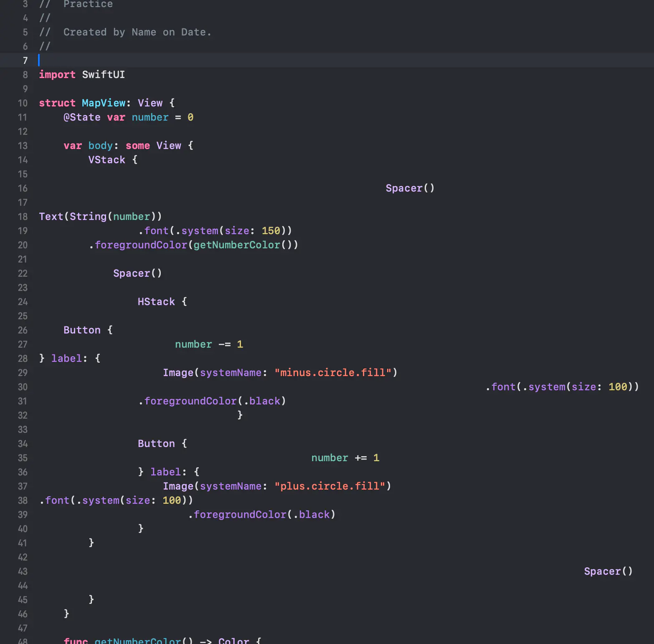The width and height of the screenshot is (654, 644).
Task: Click the 'Created by Name on Date.' comment
Action: (x=137, y=32)
